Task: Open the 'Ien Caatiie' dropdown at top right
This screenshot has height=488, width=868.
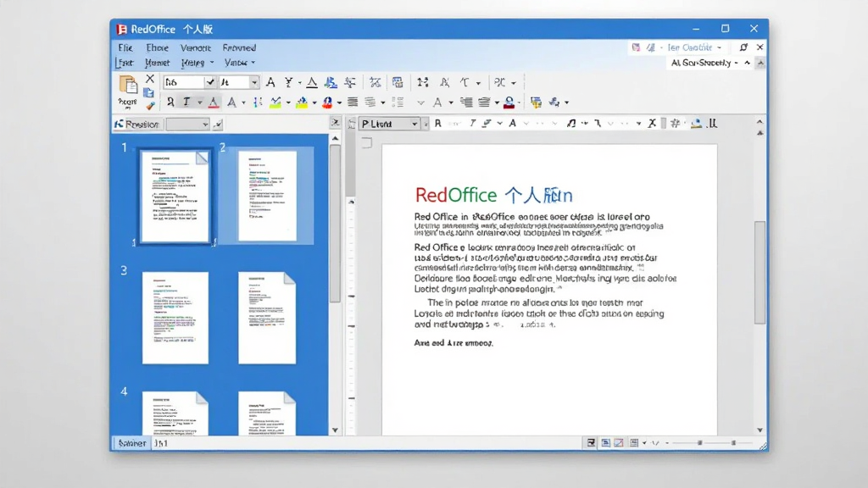Action: click(694, 47)
